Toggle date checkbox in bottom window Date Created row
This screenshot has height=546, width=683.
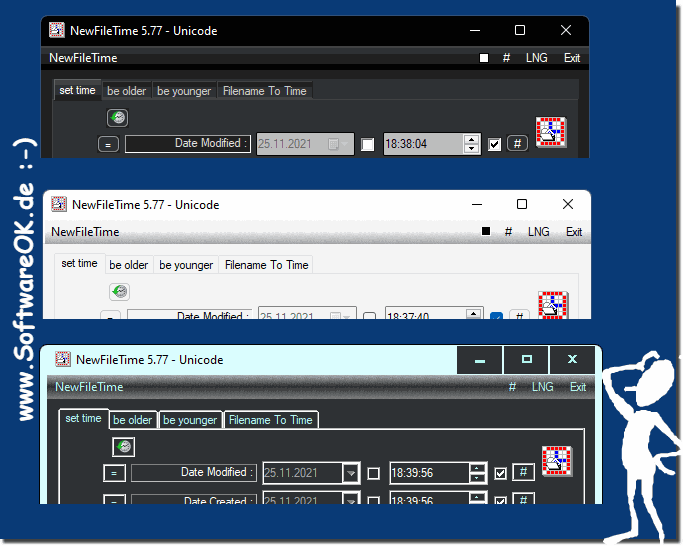click(x=373, y=501)
